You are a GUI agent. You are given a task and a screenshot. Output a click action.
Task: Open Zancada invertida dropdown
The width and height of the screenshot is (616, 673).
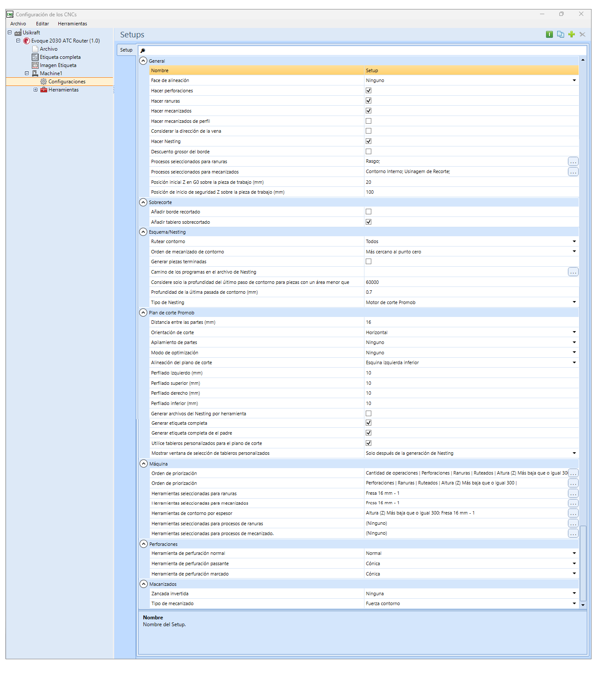pyautogui.click(x=574, y=594)
